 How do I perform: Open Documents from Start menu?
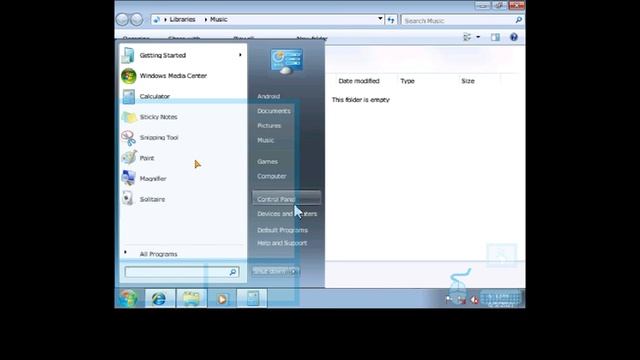(x=274, y=111)
